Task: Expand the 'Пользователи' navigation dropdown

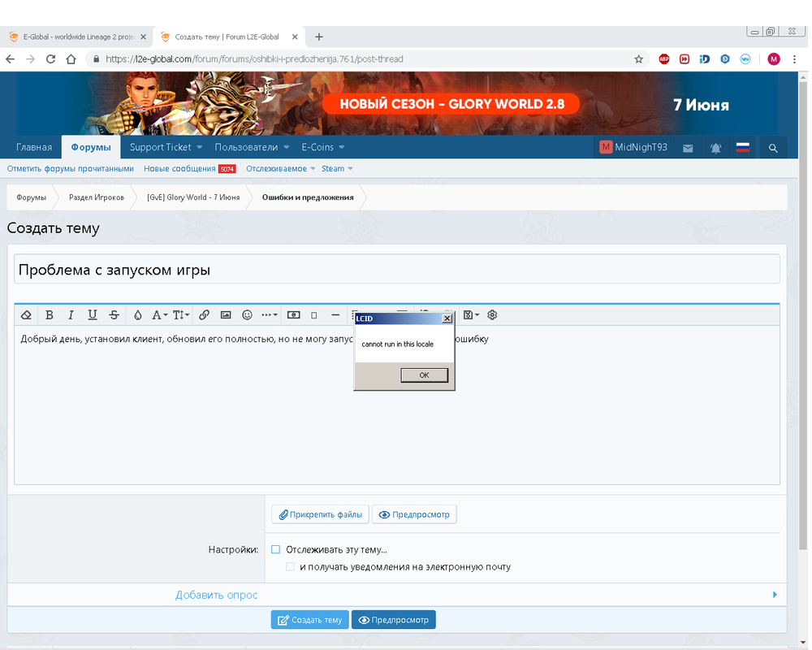Action: click(x=251, y=147)
